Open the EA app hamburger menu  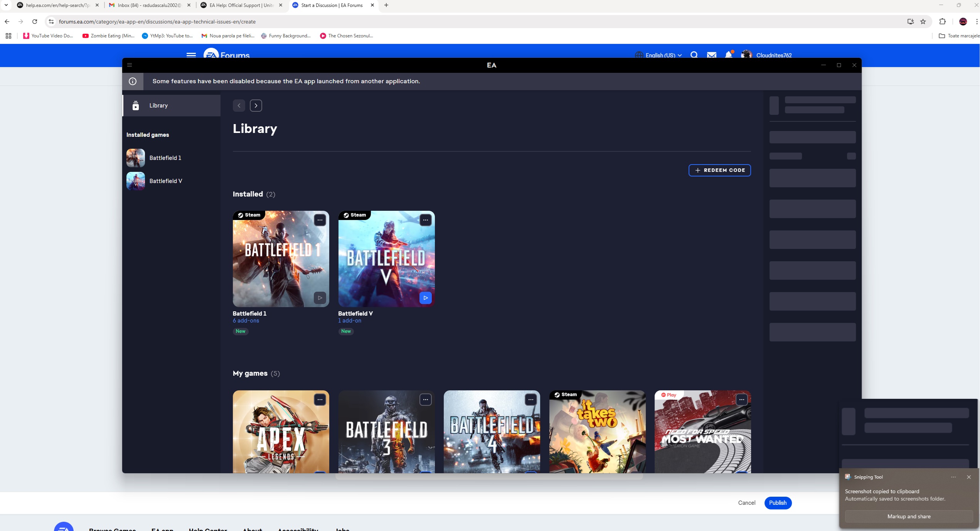130,65
